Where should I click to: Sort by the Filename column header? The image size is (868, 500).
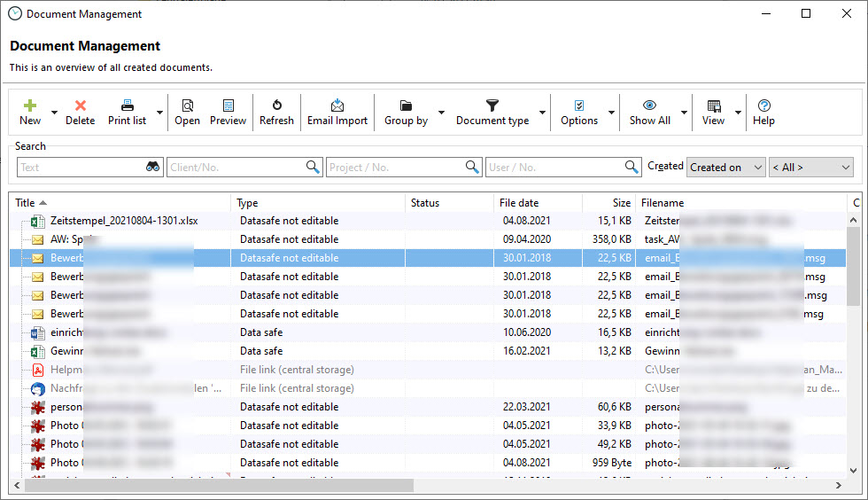click(x=741, y=203)
